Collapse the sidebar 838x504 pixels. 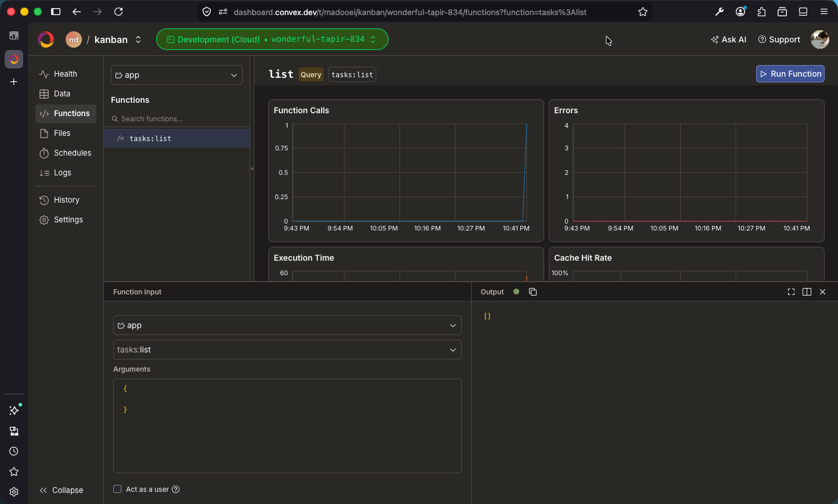point(62,490)
